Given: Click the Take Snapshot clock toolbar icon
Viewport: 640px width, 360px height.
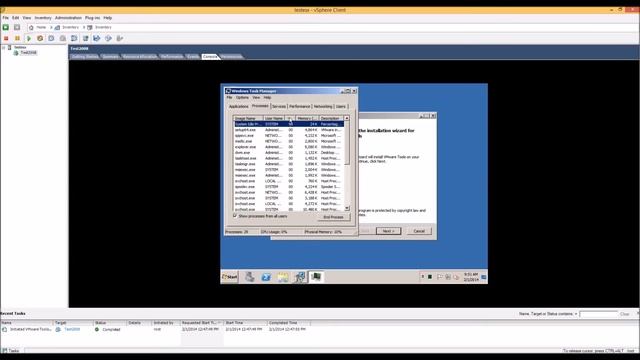Looking at the screenshot, I should [x=51, y=38].
